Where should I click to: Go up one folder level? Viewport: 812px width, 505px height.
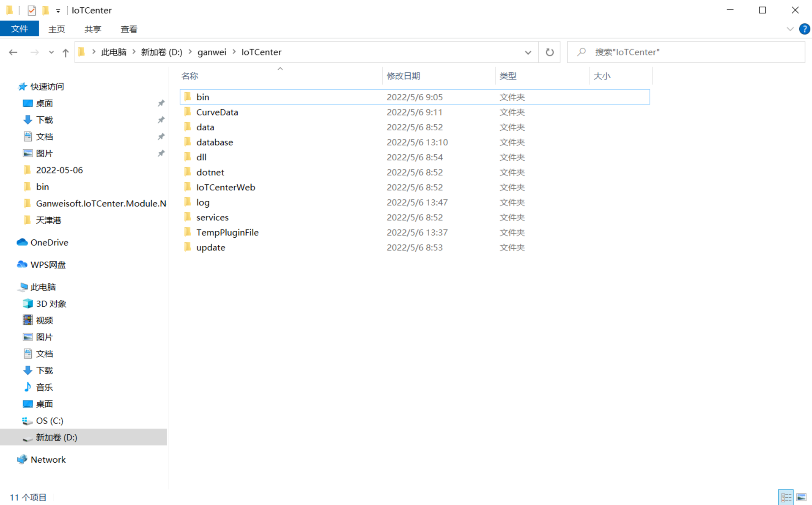[66, 52]
